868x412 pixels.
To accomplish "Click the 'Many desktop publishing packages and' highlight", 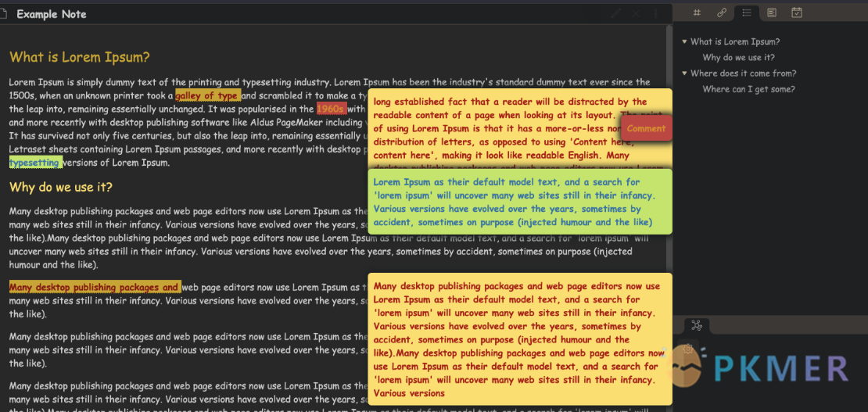I will click(x=95, y=287).
